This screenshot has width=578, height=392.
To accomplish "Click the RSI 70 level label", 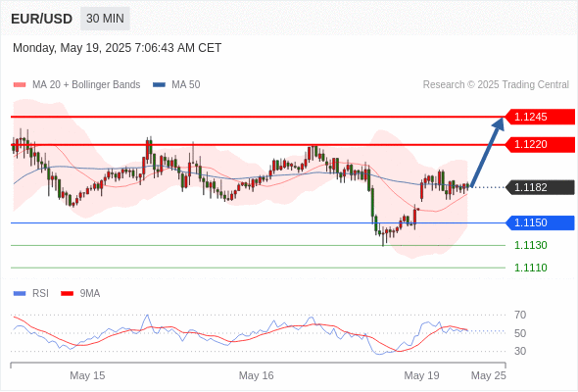I will 520,315.
